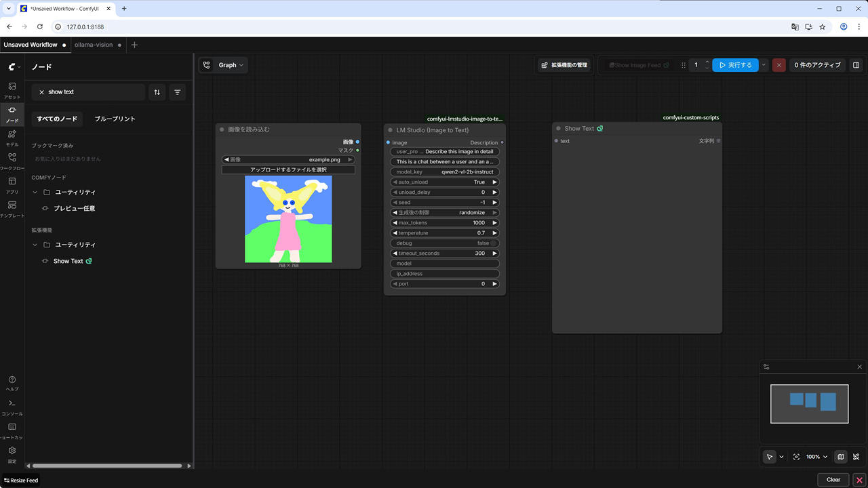Click the sort order icon beside search
Screen dimensions: 868x488
coord(157,92)
